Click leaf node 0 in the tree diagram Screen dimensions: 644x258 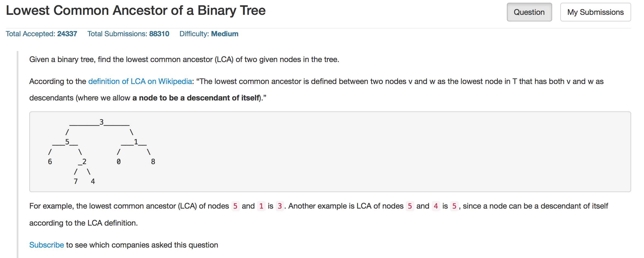[x=118, y=162]
